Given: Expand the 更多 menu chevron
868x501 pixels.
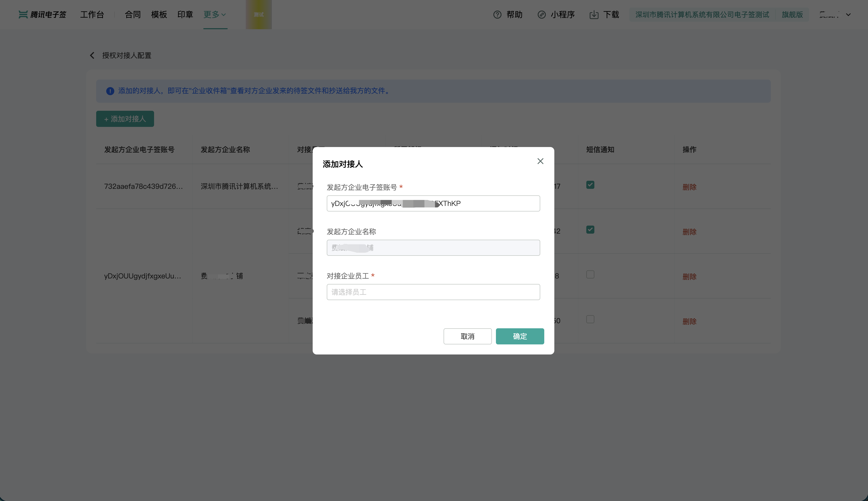Looking at the screenshot, I should (224, 14).
